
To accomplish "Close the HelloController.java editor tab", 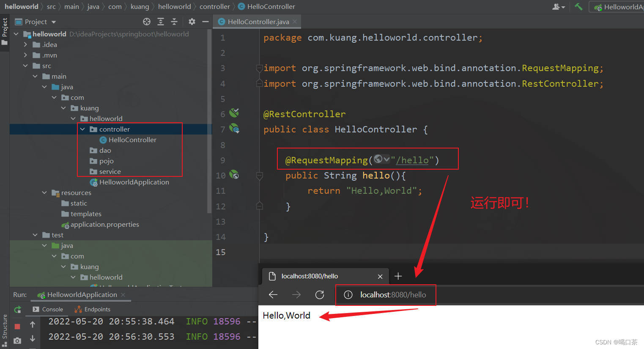I will point(295,22).
